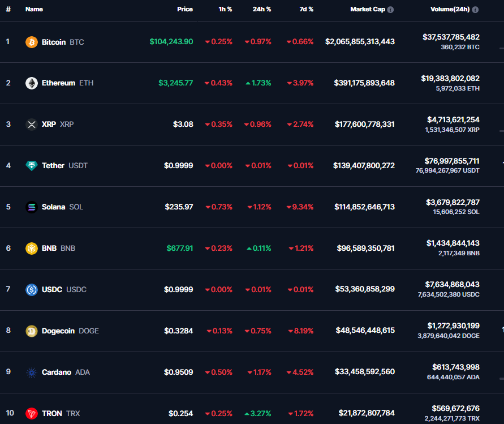Click Ethereum price $3,245.77
The image size is (504, 424).
(175, 83)
